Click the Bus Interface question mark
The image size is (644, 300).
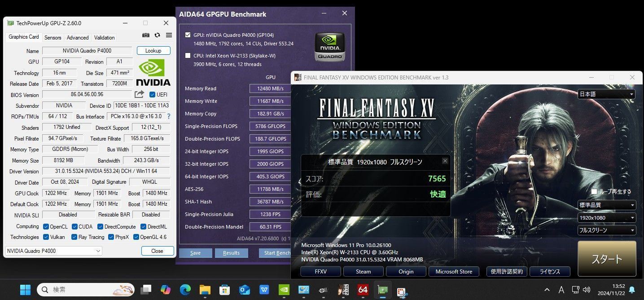[x=169, y=116]
